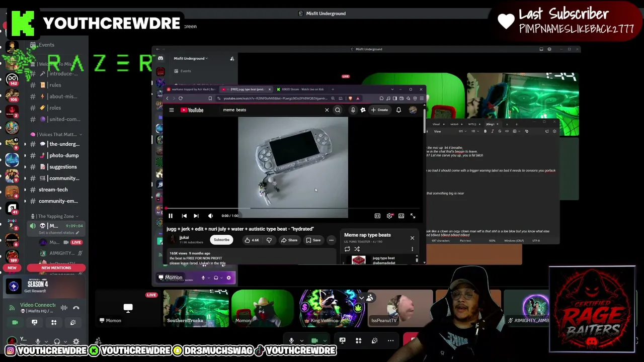This screenshot has width=644, height=362.
Task: Clear the YouTube search query
Action: (327, 110)
